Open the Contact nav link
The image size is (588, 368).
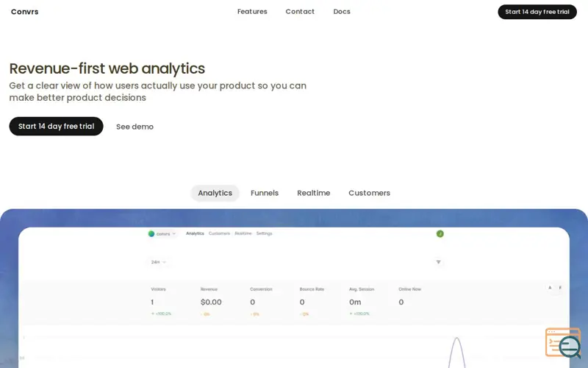(x=300, y=12)
